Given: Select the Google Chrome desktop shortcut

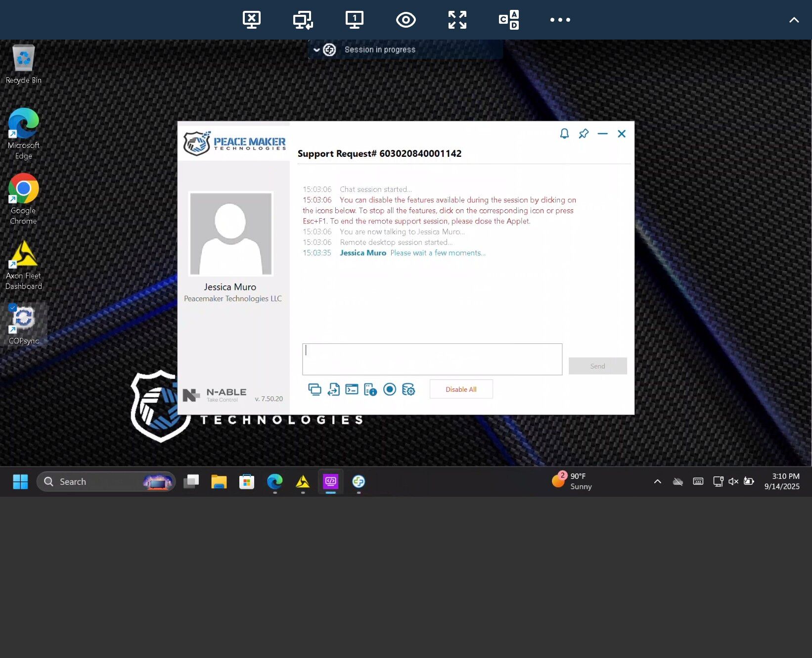Looking at the screenshot, I should tap(23, 199).
